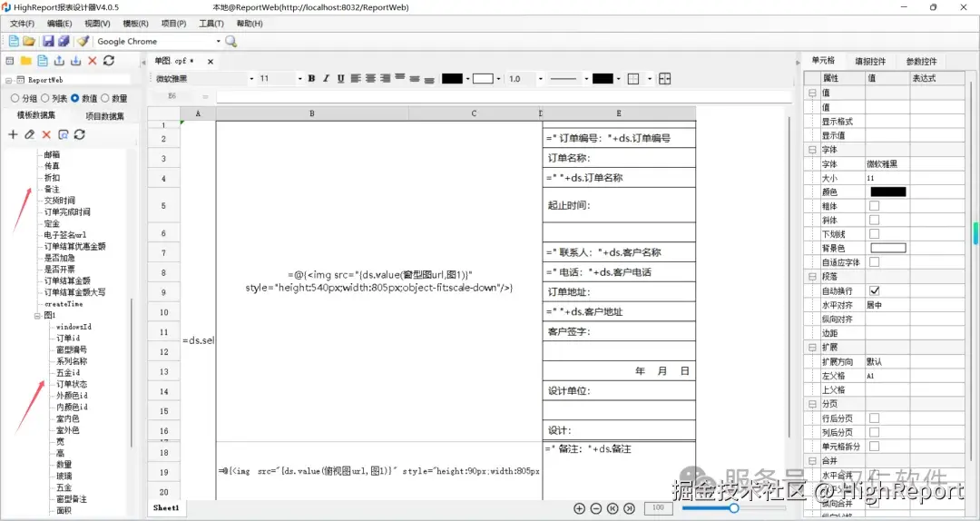This screenshot has width=980, height=521.
Task: Collapse the 字体 property group
Action: [x=812, y=150]
